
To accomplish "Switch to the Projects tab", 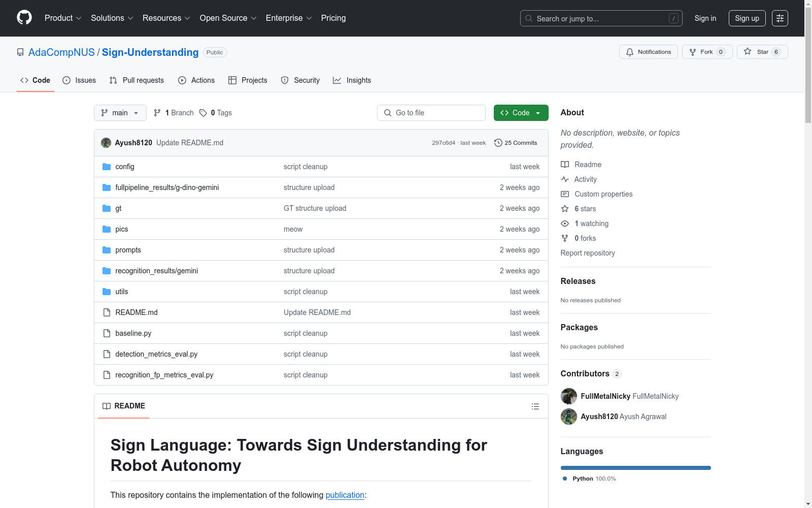I will click(x=248, y=80).
